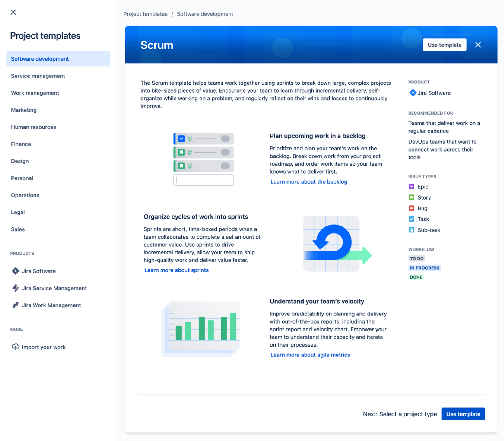Click the Jira Service Management lightning icon

(x=15, y=288)
